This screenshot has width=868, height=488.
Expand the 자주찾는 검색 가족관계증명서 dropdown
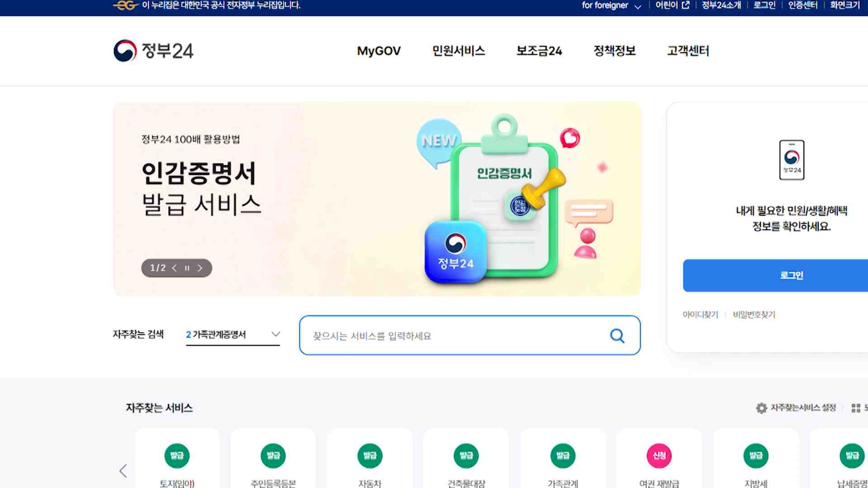click(x=233, y=334)
